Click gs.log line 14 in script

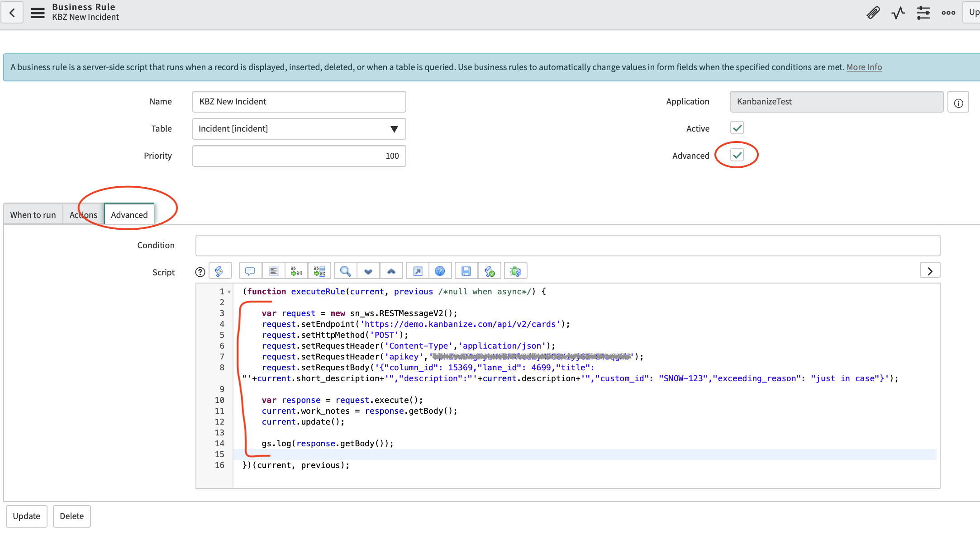(328, 444)
